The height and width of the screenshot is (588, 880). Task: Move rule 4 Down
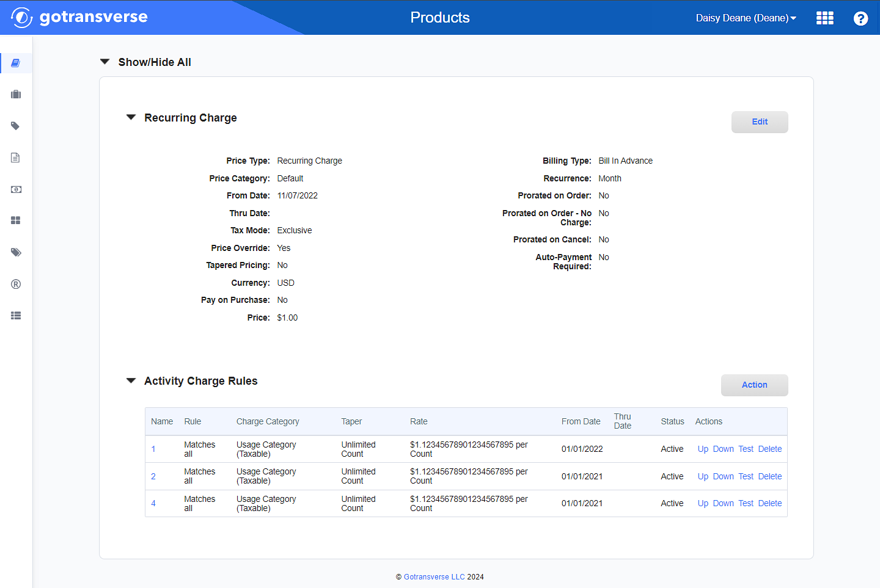723,503
